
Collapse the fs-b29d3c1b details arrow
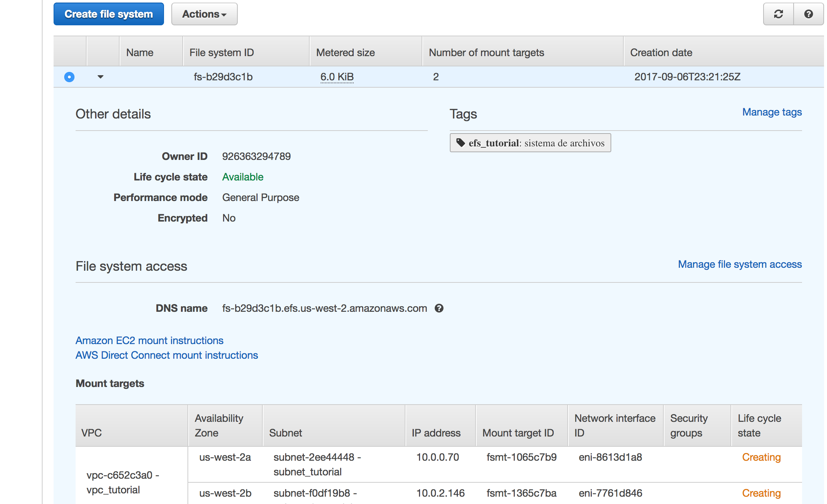pyautogui.click(x=100, y=77)
